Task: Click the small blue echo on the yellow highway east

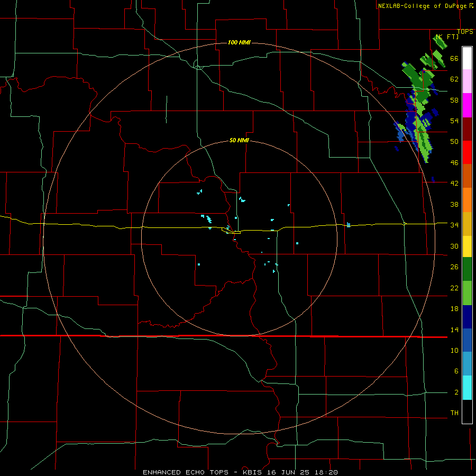Action: click(x=349, y=225)
